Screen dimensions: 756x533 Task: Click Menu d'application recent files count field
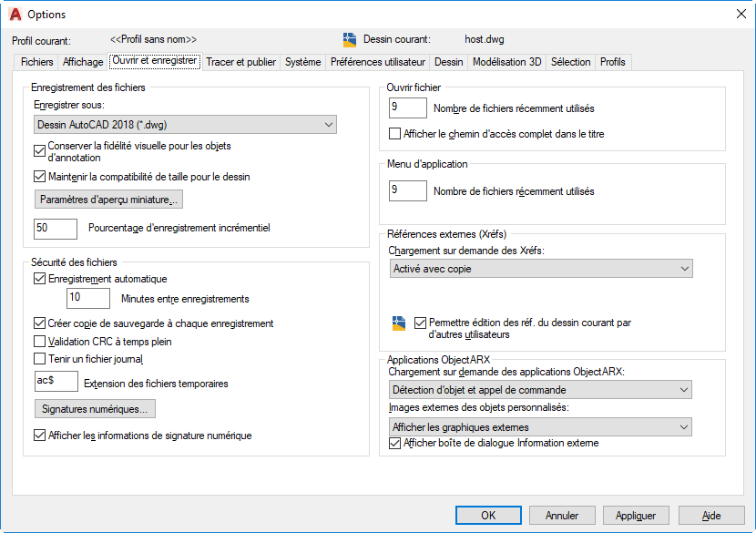(x=408, y=190)
